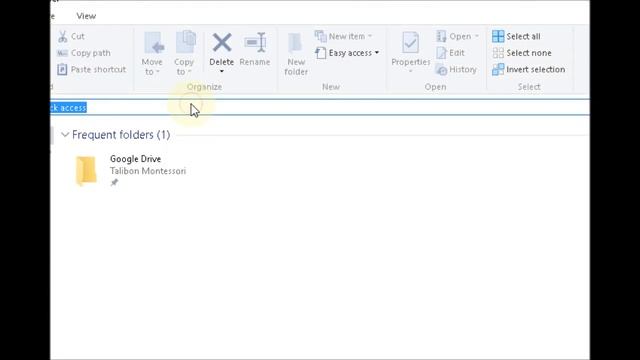Image resolution: width=640 pixels, height=360 pixels.
Task: Click the Cut scissors icon
Action: point(62,37)
